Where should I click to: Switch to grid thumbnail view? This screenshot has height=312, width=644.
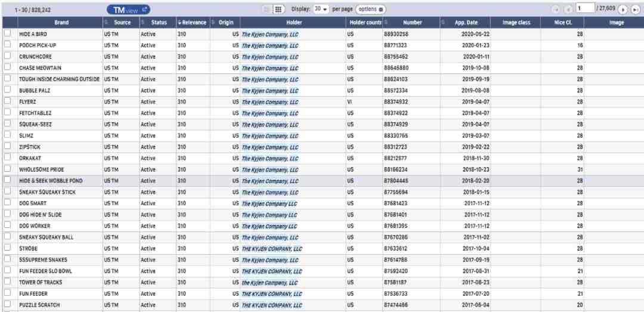point(278,10)
